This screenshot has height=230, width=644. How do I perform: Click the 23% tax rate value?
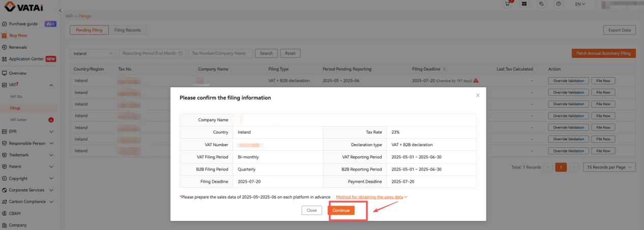[395, 132]
